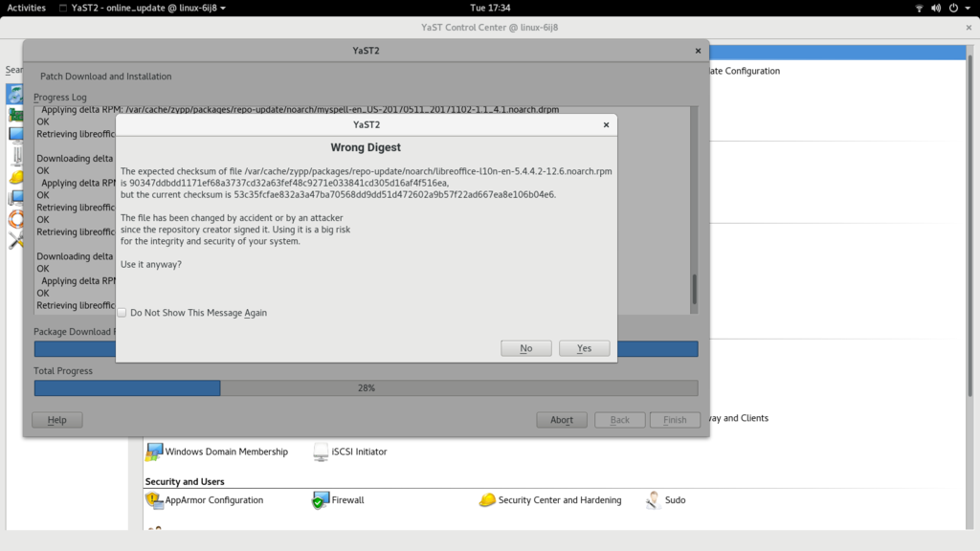The height and width of the screenshot is (551, 980).
Task: Click the AppArmor Configuration label
Action: coord(213,499)
